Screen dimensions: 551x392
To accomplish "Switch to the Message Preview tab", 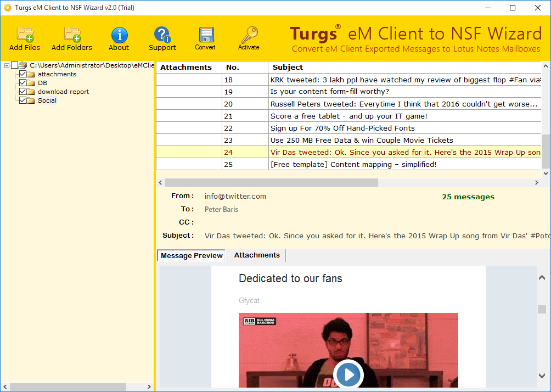I will (x=192, y=256).
